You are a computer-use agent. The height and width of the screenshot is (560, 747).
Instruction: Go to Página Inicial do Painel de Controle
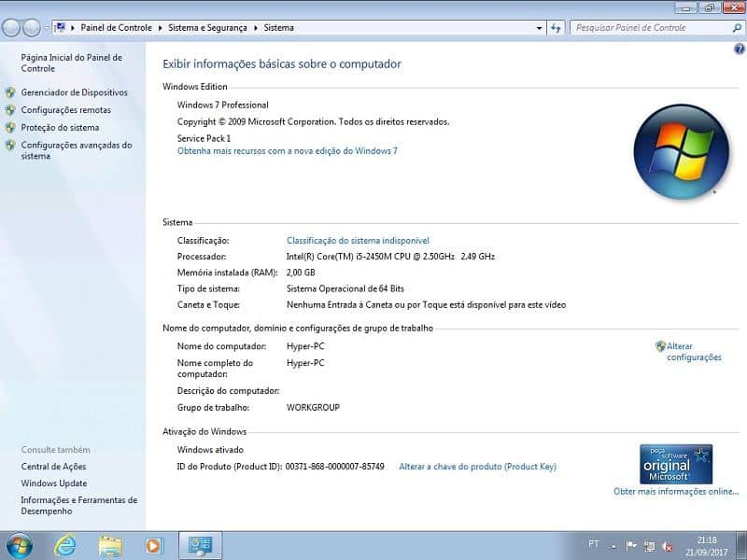click(x=72, y=63)
